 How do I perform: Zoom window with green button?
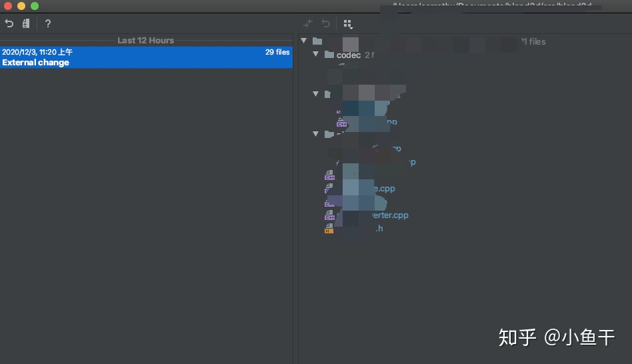(x=35, y=6)
